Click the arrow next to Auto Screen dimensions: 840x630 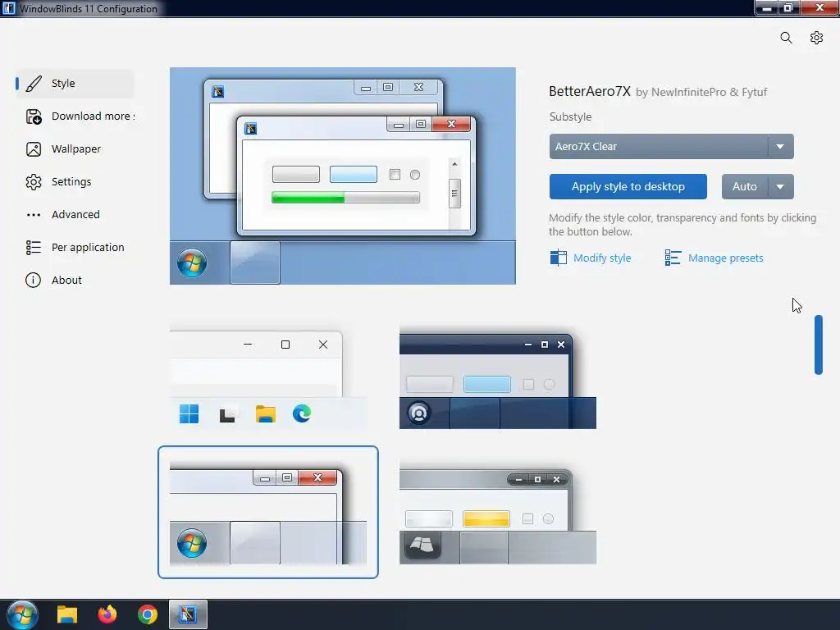tap(781, 186)
